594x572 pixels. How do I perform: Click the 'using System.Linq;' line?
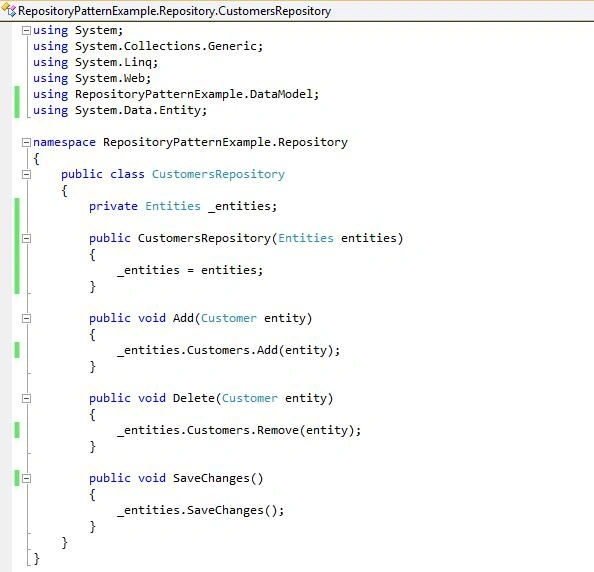tap(95, 63)
